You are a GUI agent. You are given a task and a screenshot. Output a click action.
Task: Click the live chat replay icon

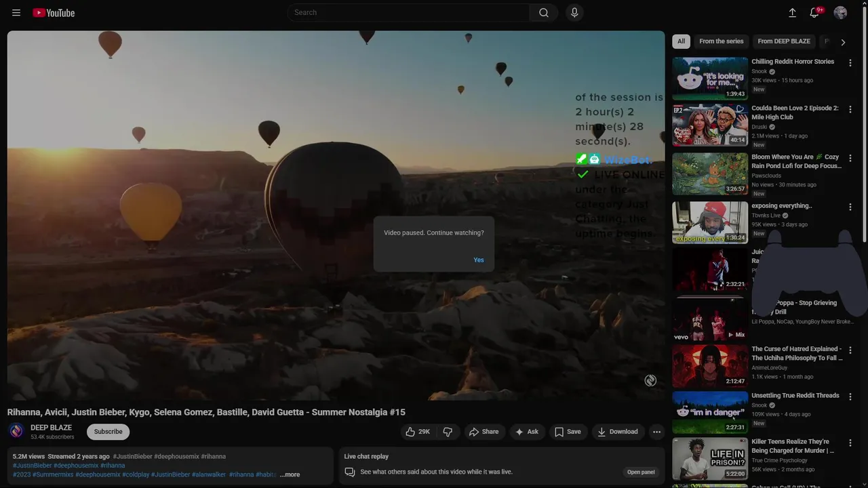[x=350, y=472]
